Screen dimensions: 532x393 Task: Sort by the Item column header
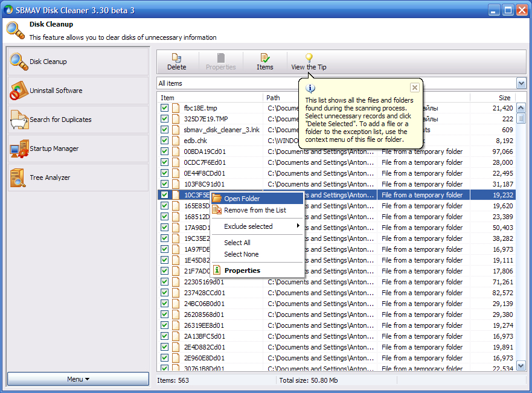210,98
